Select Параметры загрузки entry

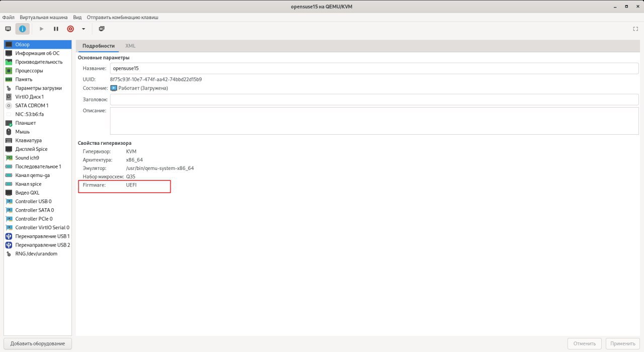tap(38, 88)
